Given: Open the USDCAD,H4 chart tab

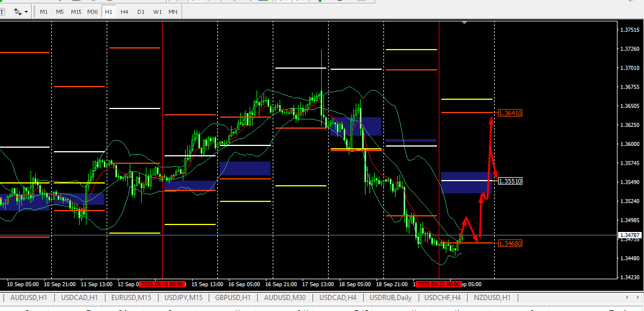Looking at the screenshot, I should pyautogui.click(x=338, y=298).
